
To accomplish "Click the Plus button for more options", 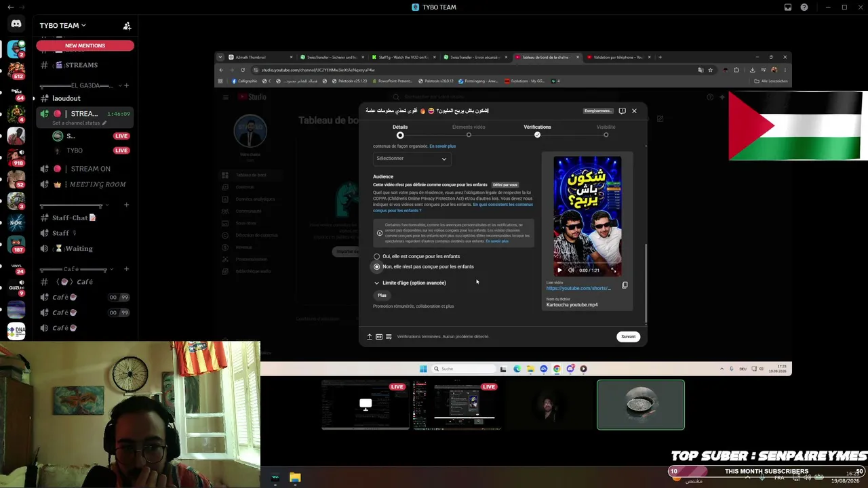I will click(x=382, y=296).
